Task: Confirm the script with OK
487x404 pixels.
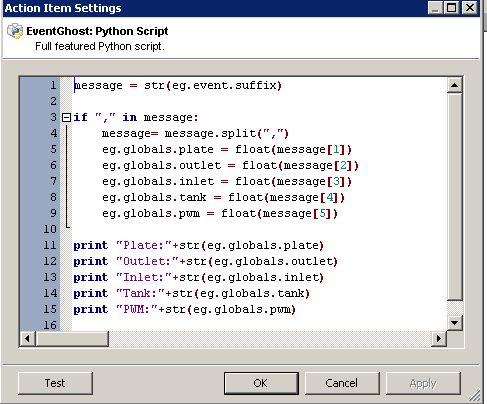Action: point(261,383)
